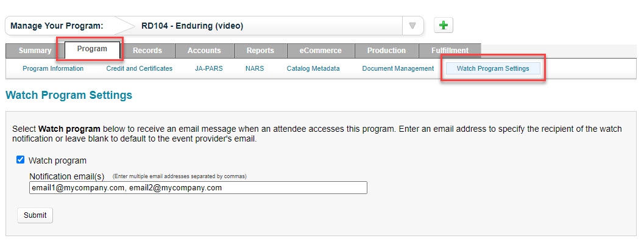Open Catalog Metadata settings

(x=313, y=69)
